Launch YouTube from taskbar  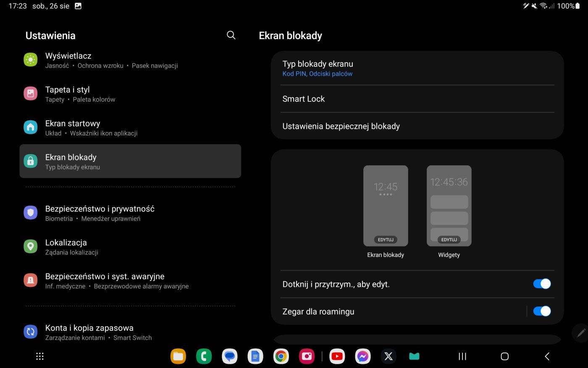coord(337,357)
